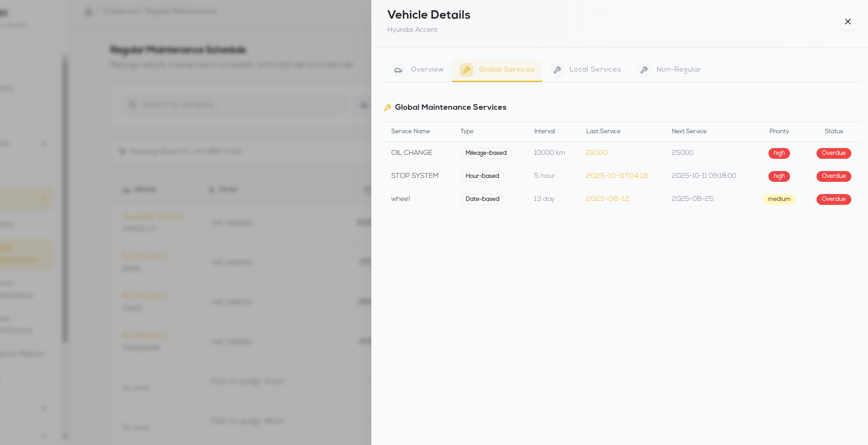The image size is (868, 445).
Task: Click the Service Name column header
Action: (410, 131)
